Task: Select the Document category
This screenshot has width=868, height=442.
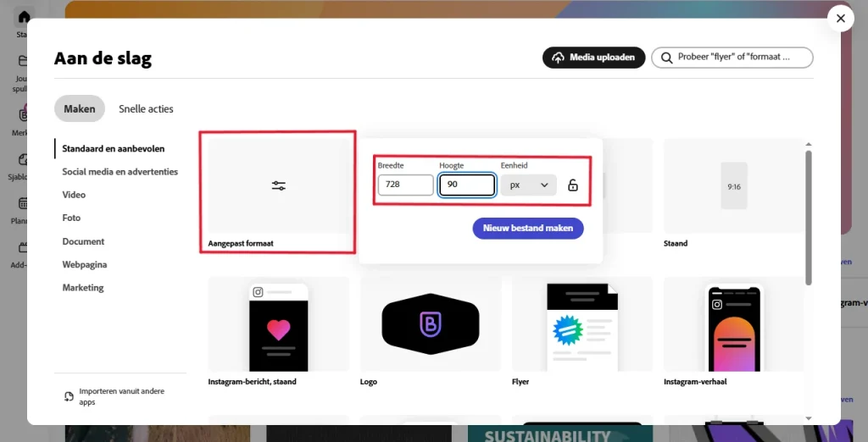Action: tap(84, 241)
